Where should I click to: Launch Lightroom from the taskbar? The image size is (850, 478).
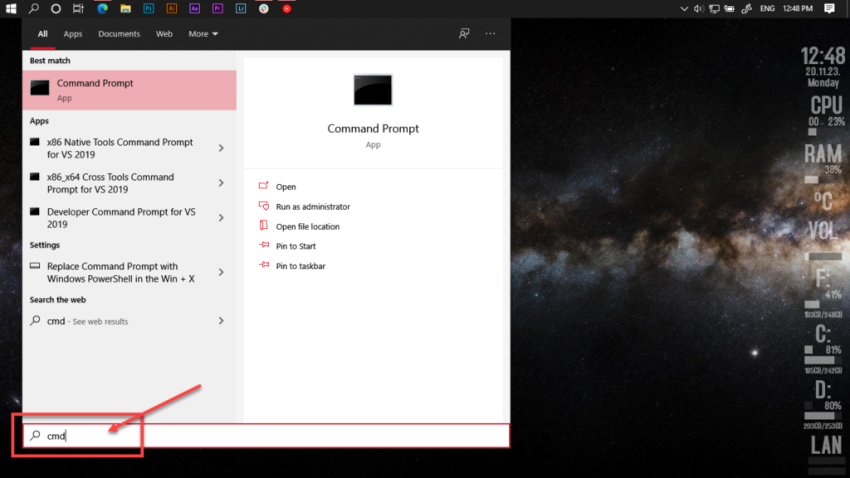(x=241, y=9)
